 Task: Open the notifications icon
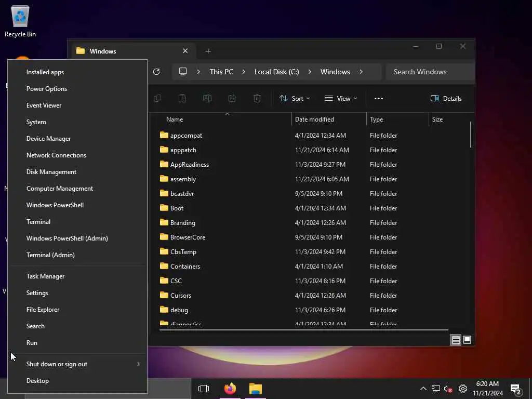[x=516, y=389]
